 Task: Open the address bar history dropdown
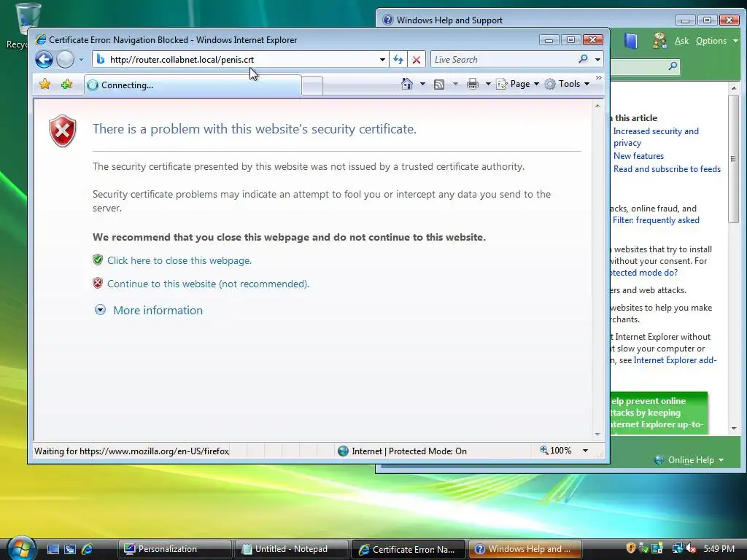click(x=382, y=60)
